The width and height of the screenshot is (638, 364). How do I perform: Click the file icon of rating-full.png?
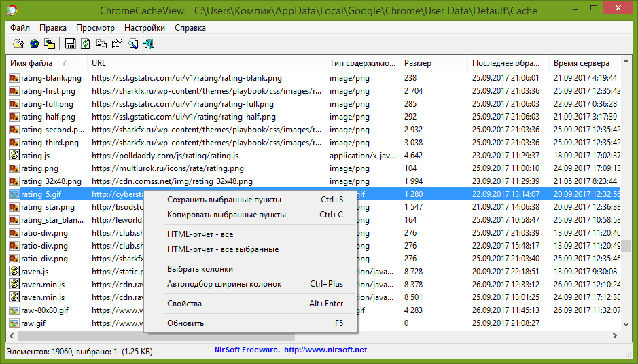click(14, 104)
